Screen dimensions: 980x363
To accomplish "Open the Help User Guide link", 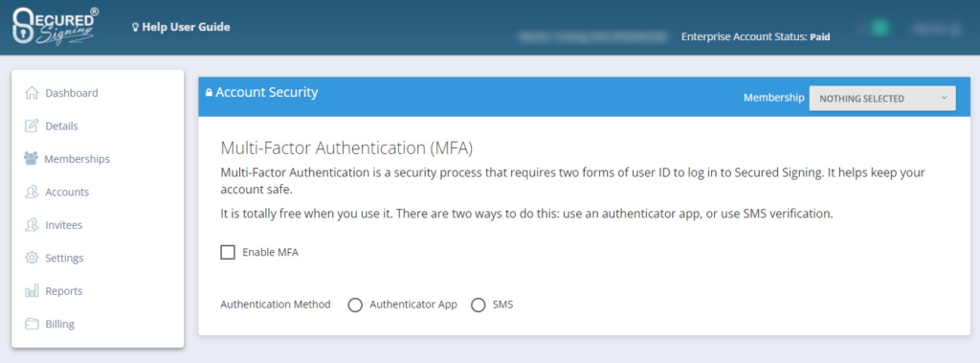I will pyautogui.click(x=181, y=28).
